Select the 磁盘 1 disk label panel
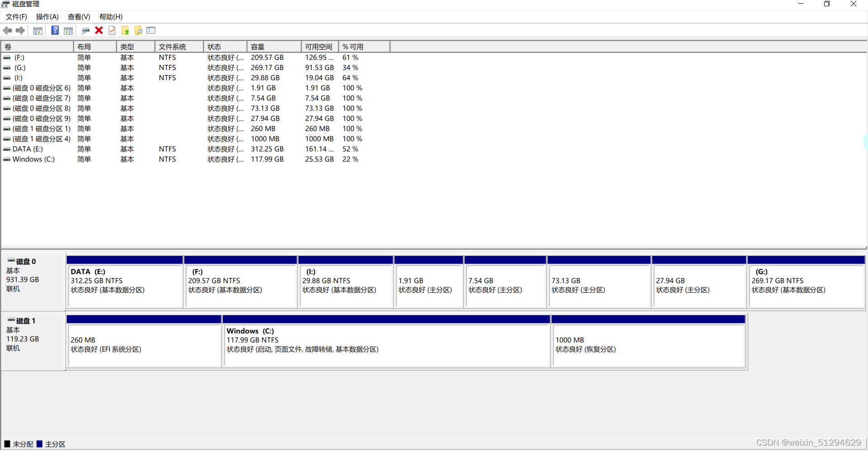868x451 pixels. point(33,341)
